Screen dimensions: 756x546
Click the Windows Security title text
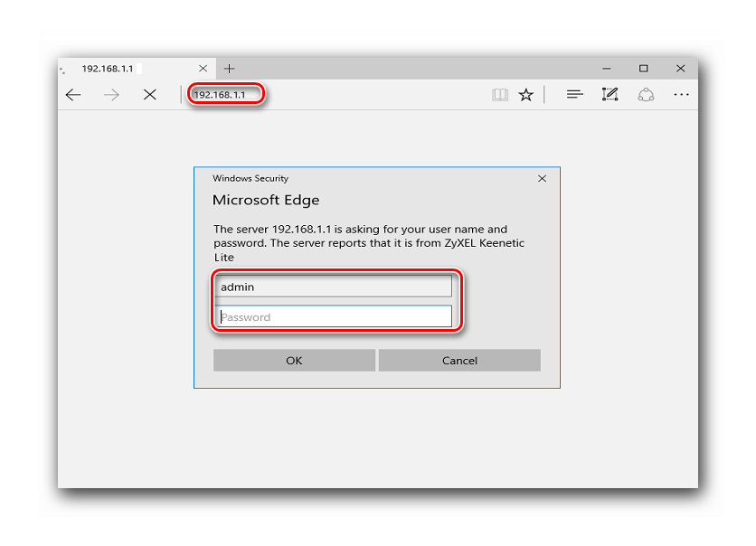(250, 178)
